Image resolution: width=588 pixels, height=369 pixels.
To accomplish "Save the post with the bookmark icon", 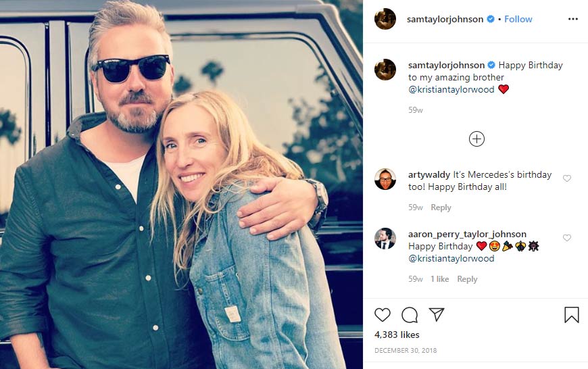I will [571, 315].
